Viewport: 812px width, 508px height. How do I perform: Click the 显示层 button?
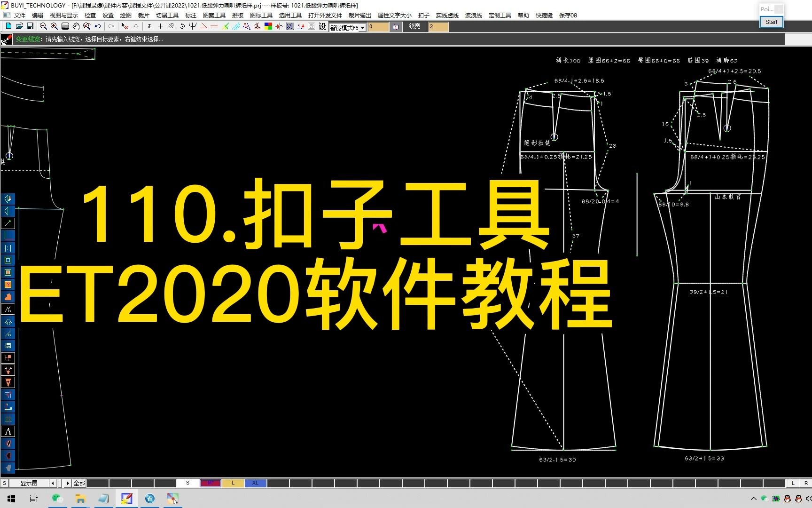coord(29,483)
